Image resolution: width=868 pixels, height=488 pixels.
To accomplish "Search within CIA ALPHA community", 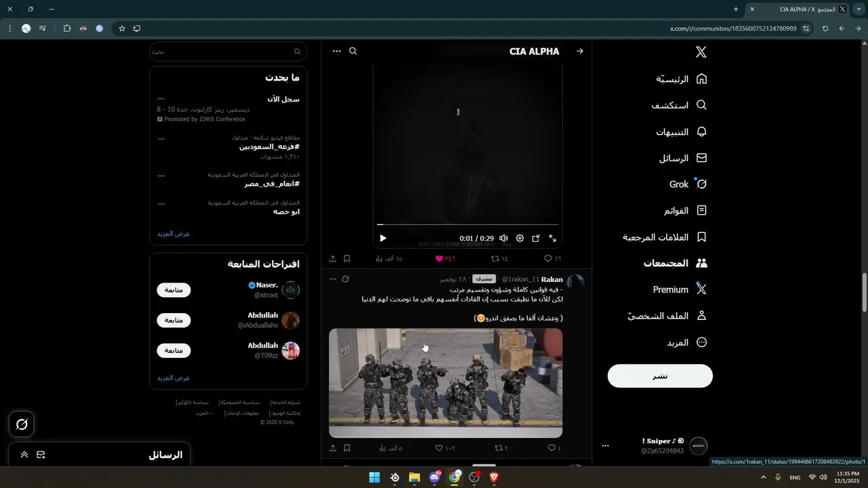I will tap(353, 52).
